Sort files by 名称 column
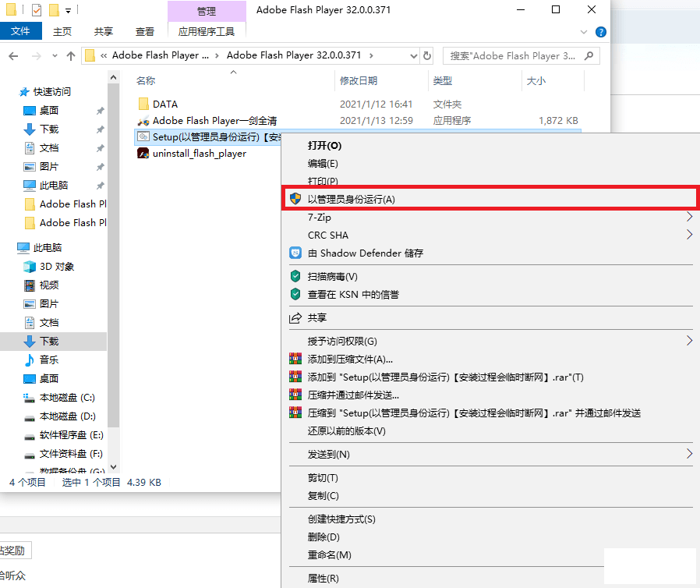Screen dimensions: 700x588 [x=146, y=81]
